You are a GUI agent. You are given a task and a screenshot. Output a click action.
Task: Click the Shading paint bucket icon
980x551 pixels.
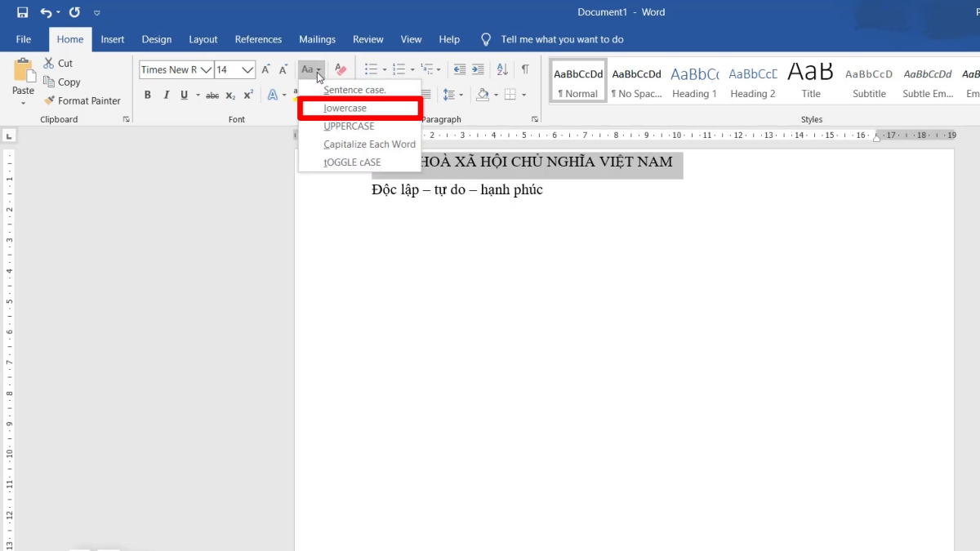pyautogui.click(x=482, y=95)
